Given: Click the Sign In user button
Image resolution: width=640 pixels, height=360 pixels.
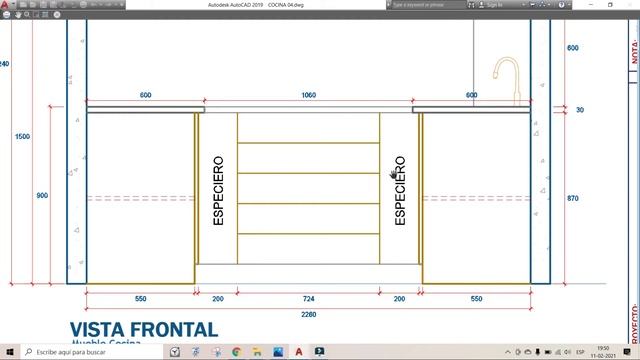Looking at the screenshot, I should coord(491,4).
